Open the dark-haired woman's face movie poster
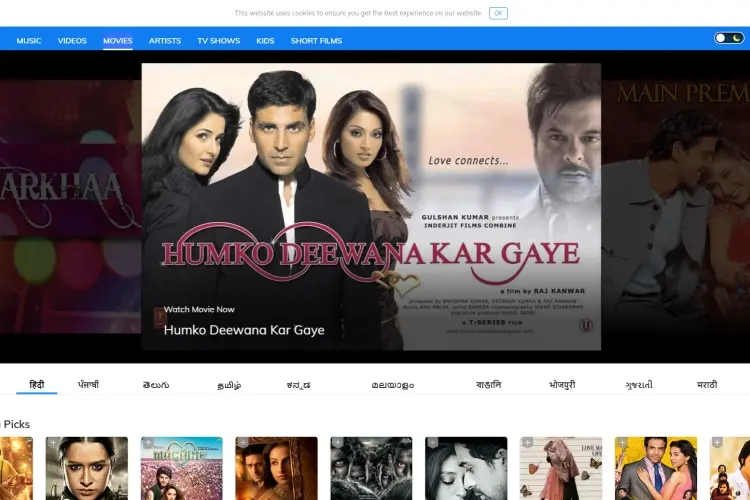This screenshot has width=750, height=500. point(87,468)
